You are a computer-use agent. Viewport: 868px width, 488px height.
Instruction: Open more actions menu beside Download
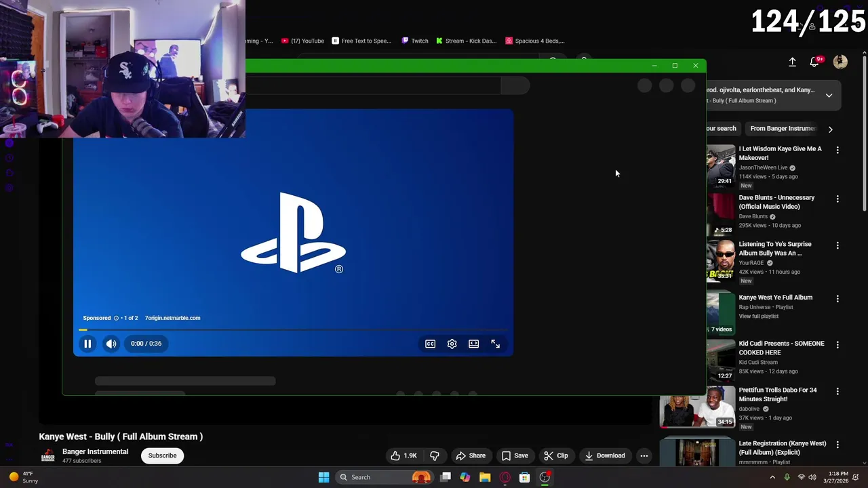[644, 455]
